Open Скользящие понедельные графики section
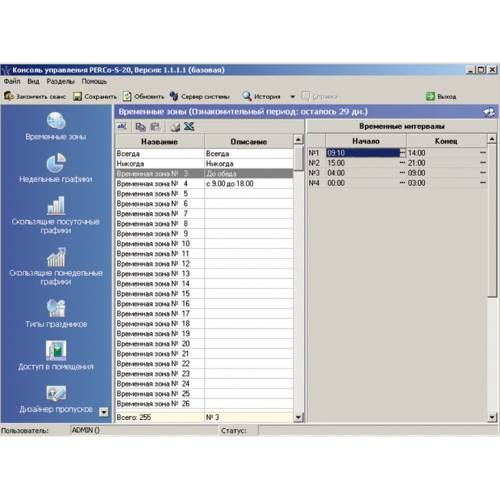Image resolution: width=500 pixels, height=500 pixels. [x=56, y=266]
